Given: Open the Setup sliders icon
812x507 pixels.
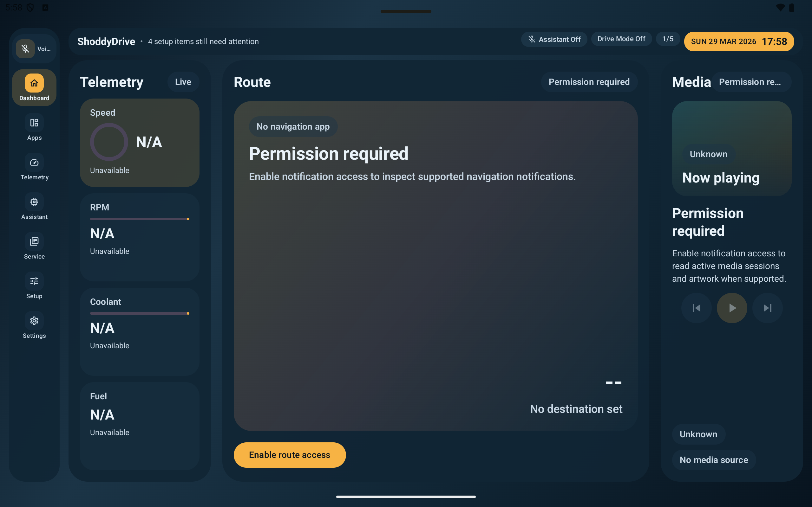Looking at the screenshot, I should pos(34,281).
